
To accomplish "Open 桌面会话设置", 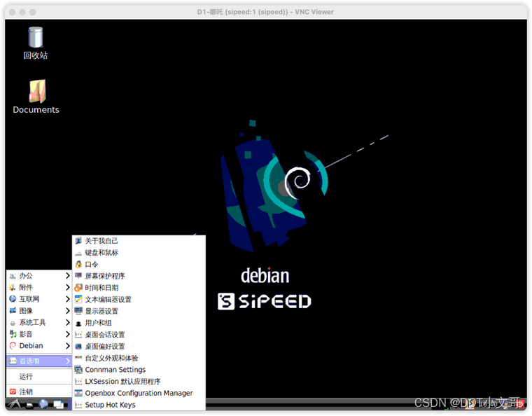I will point(139,335).
